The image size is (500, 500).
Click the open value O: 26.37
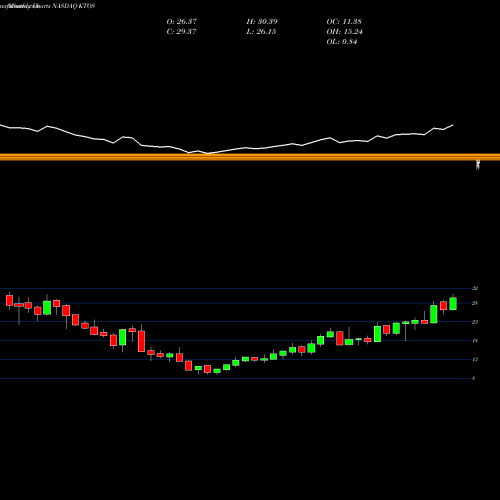click(x=182, y=22)
